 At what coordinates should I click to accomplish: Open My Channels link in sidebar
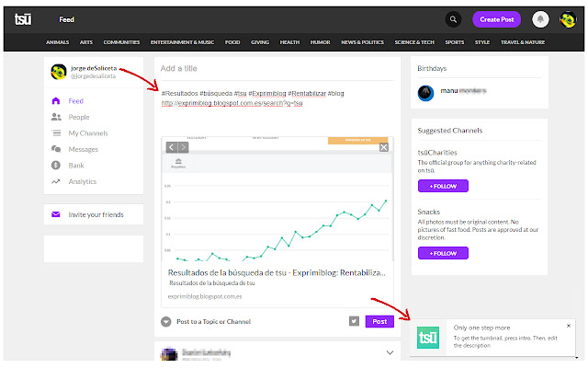point(88,133)
